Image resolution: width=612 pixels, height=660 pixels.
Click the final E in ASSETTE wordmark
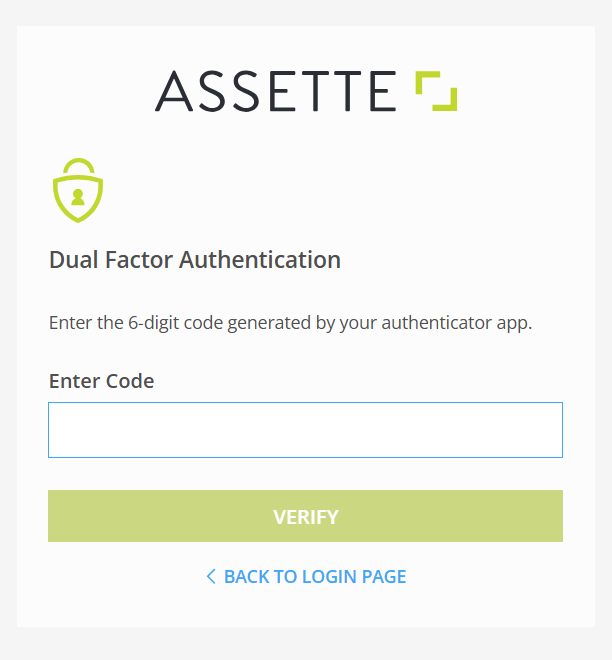(x=383, y=91)
